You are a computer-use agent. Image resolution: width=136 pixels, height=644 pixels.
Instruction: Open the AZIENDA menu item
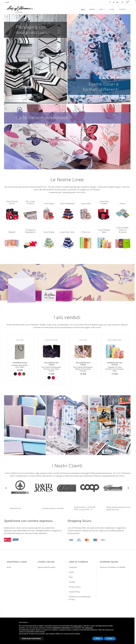point(92,9)
